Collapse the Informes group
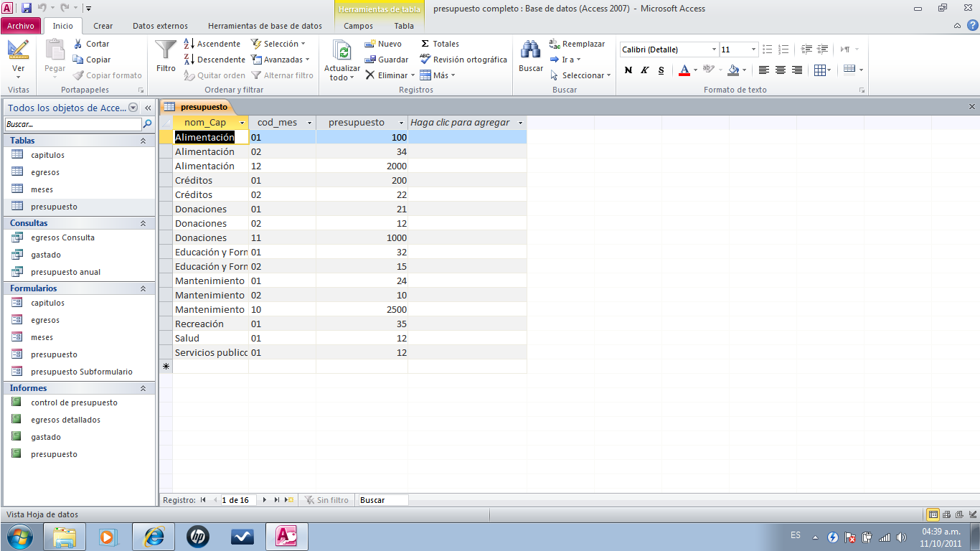 [143, 388]
